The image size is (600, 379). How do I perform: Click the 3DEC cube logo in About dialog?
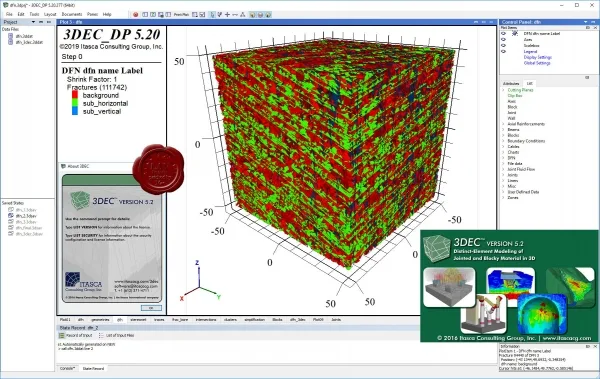click(x=80, y=200)
